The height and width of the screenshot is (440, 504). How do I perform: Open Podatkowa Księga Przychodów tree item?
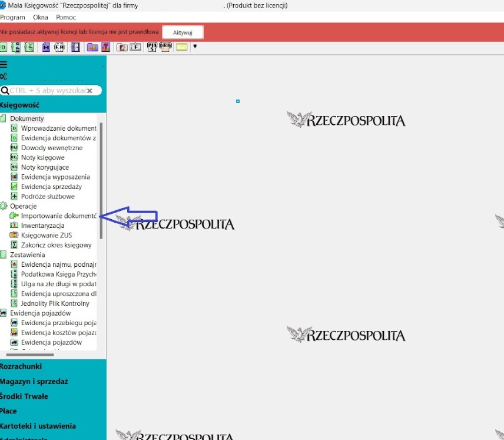coord(58,274)
